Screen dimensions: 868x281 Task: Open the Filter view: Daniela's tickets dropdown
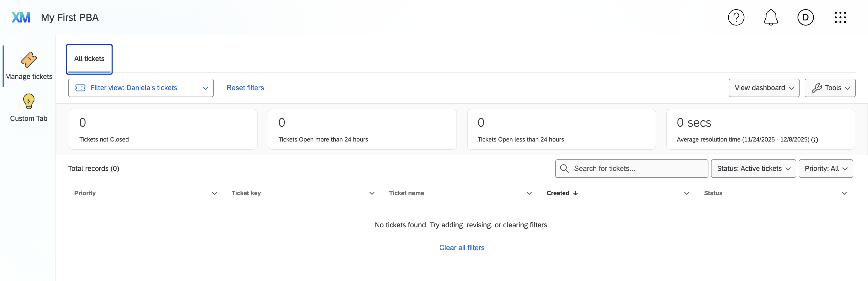click(141, 88)
